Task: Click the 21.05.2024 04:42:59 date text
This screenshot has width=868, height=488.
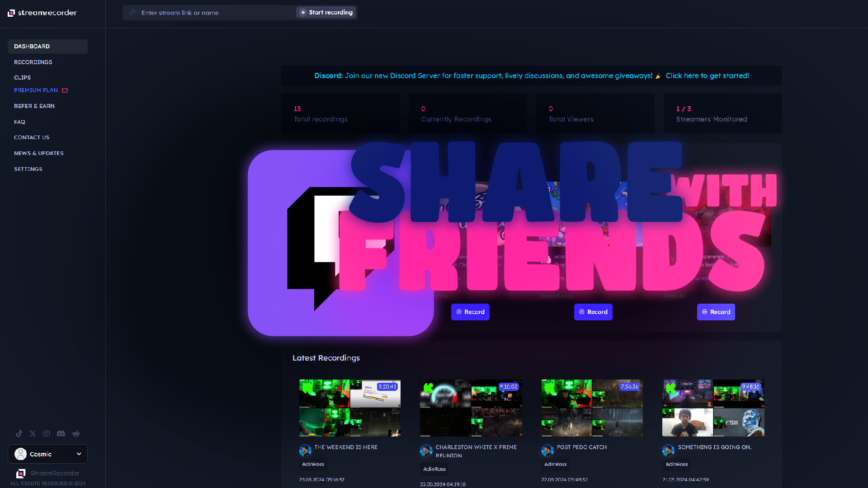Action: pos(686,480)
